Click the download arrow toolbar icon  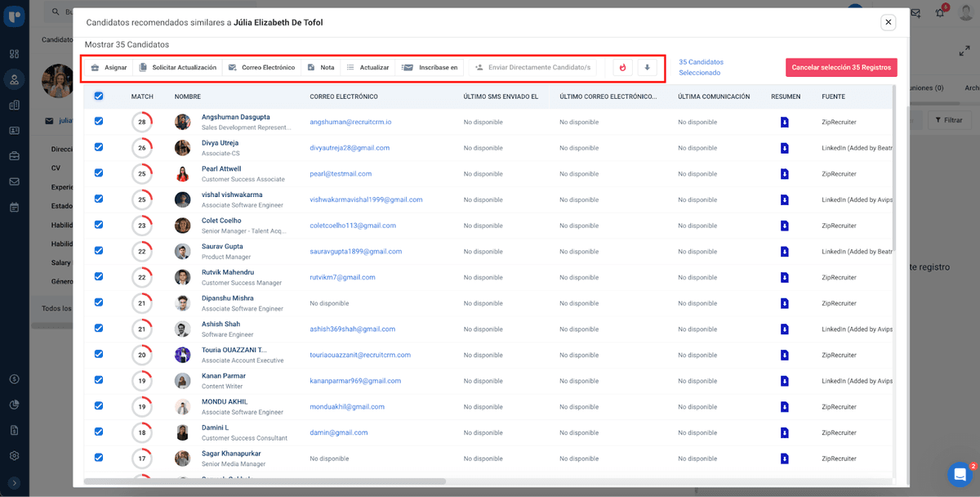(647, 68)
